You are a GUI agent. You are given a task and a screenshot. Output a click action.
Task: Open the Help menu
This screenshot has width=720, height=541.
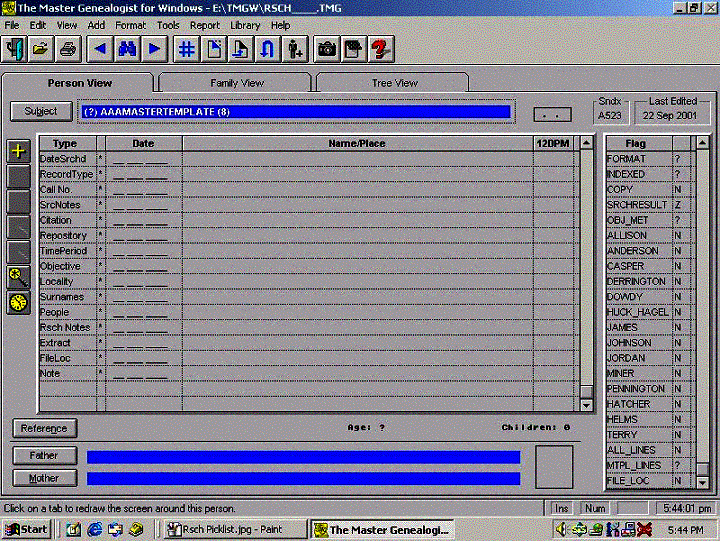(280, 25)
